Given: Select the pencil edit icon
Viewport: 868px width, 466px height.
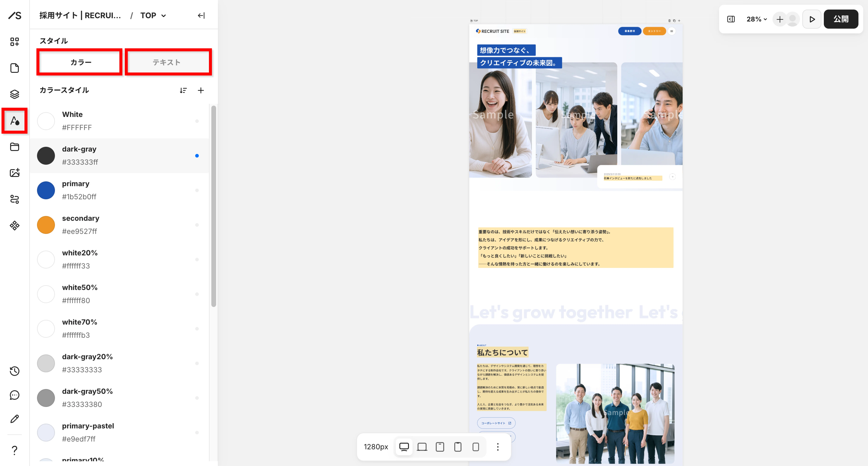Looking at the screenshot, I should [14, 419].
